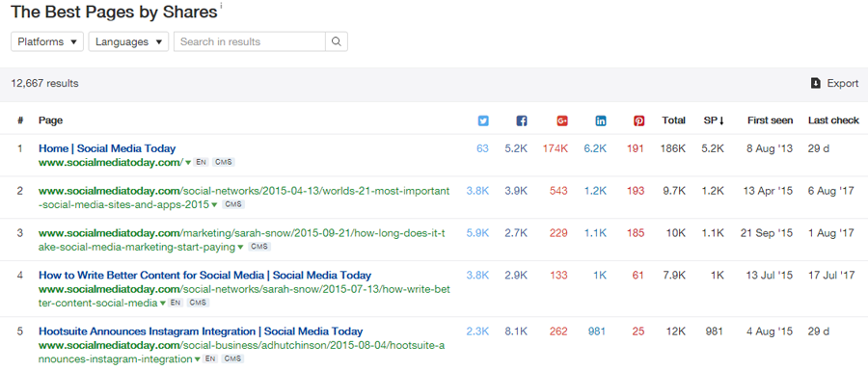Sort by Twitter shares column icon
Viewport: 868px width, 371px height.
483,120
